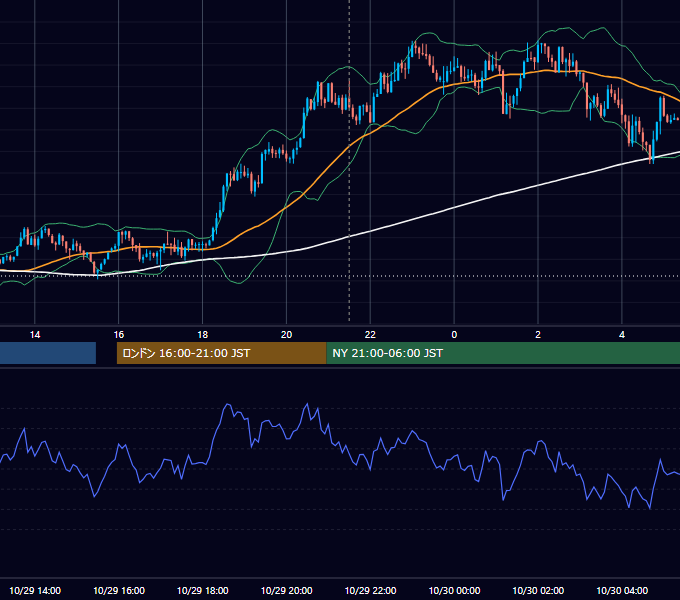680x600 pixels.
Task: Click the 10/29 14:00 oscillator time label
Action: click(35, 590)
